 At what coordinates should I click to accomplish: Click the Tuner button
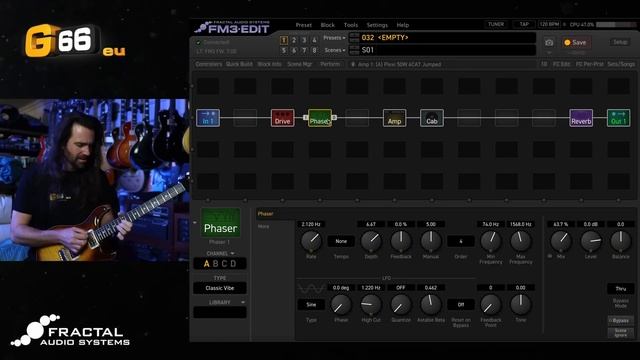pos(496,24)
